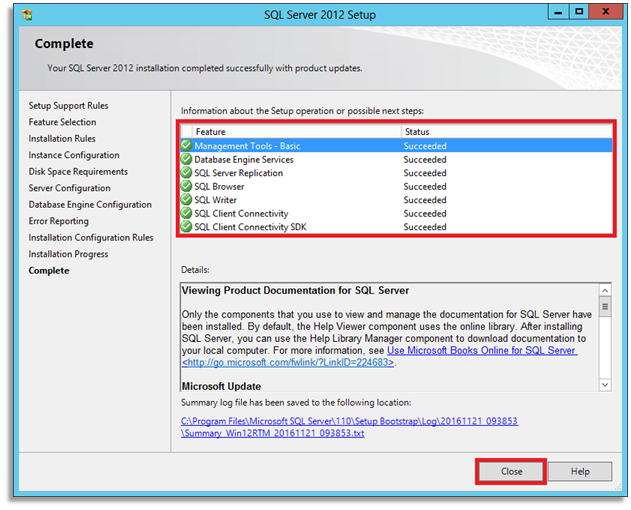
Task: Click the status icon beside SQL Browser
Action: tap(186, 187)
